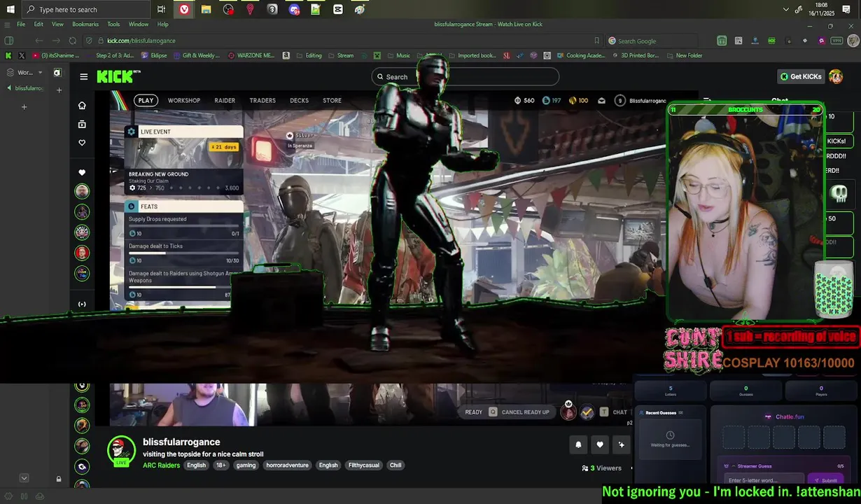Open the New Folder bookmarks folder
Image resolution: width=861 pixels, height=504 pixels.
[684, 55]
